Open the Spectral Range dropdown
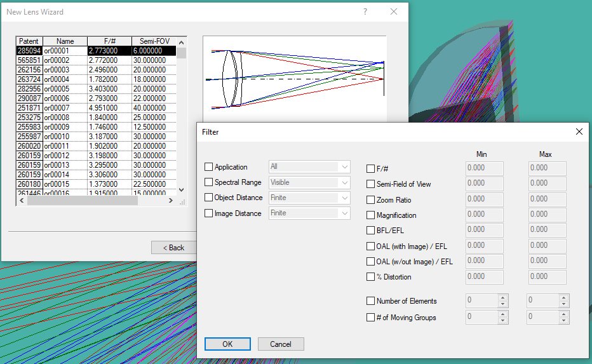The height and width of the screenshot is (364, 592). [x=345, y=182]
